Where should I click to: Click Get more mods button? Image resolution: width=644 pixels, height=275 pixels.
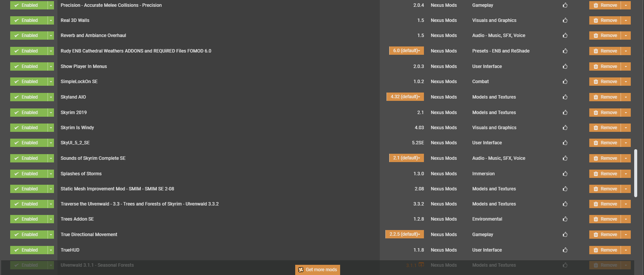[317, 270]
